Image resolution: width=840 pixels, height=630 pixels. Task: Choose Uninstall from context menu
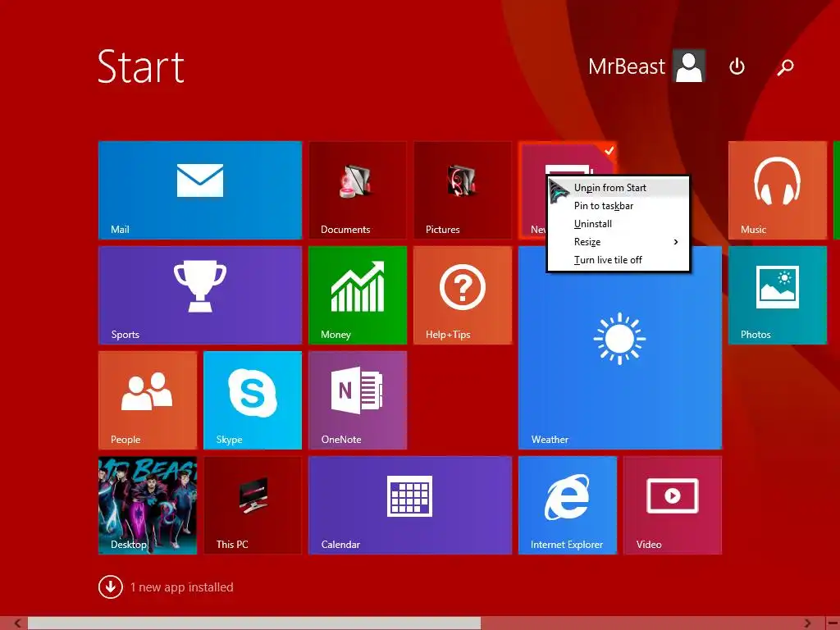click(x=619, y=224)
